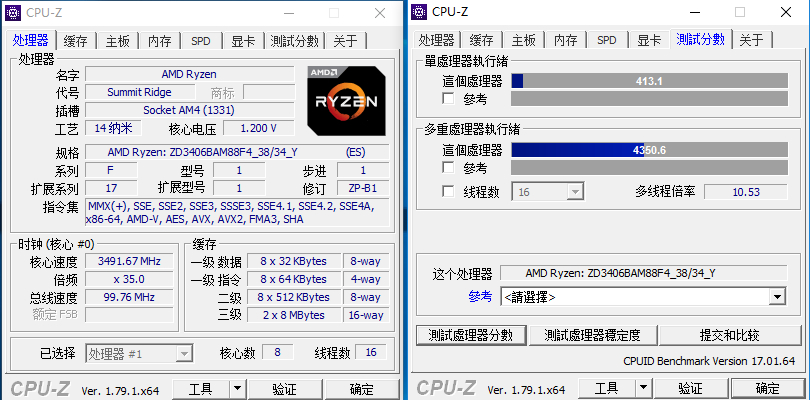Click the 代号 field Summit Ridge

click(x=139, y=92)
